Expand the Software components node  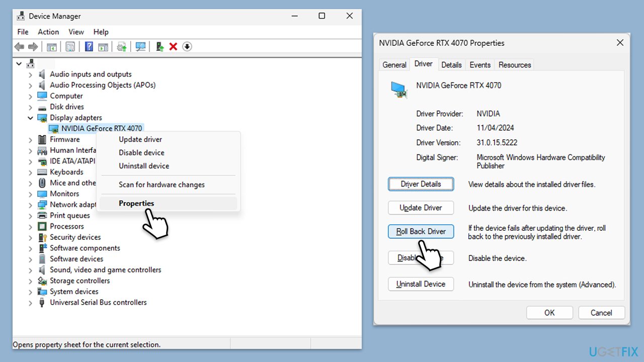click(30, 248)
